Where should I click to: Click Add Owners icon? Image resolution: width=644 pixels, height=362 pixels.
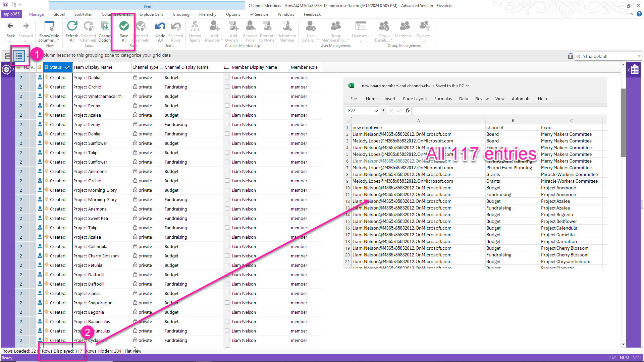click(233, 26)
